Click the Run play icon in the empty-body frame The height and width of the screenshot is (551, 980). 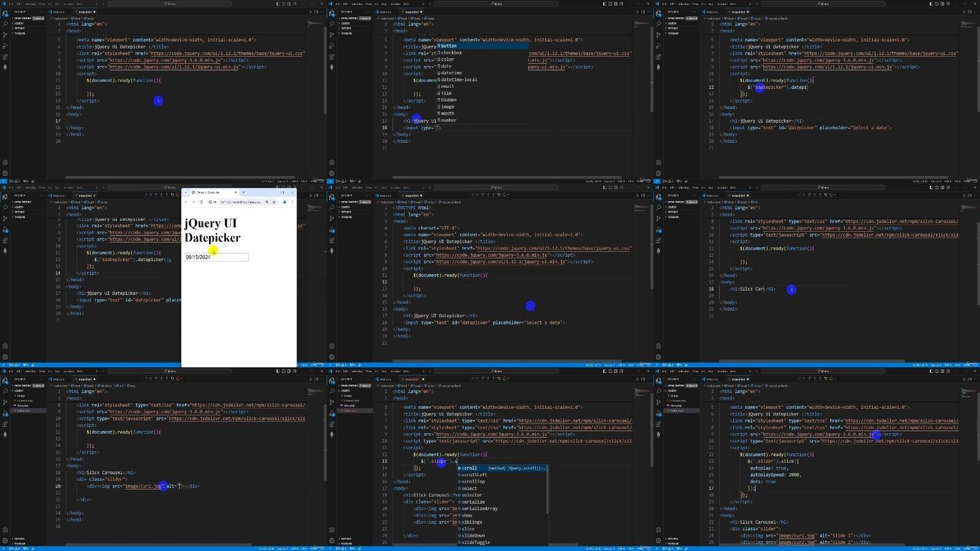click(310, 12)
